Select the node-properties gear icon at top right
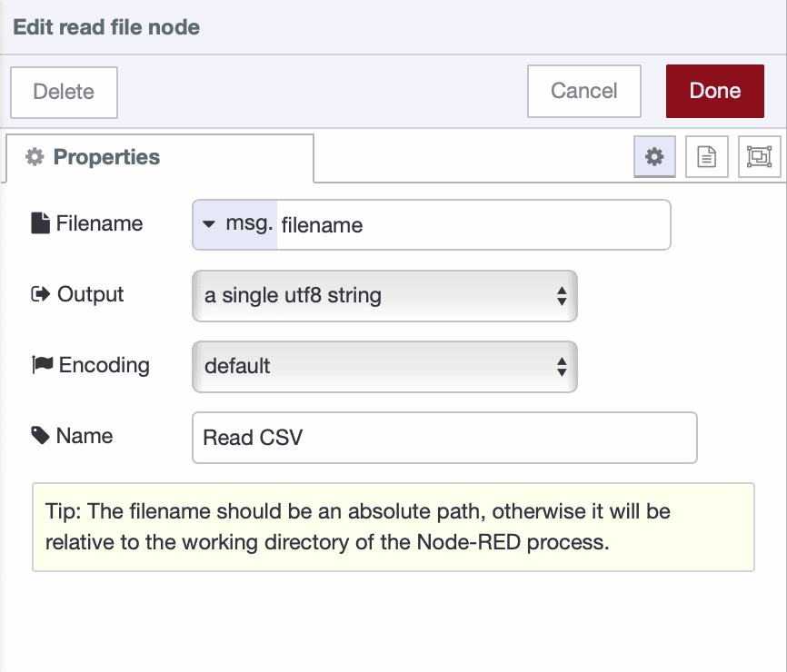Viewport: 787px width, 672px height. (x=654, y=156)
